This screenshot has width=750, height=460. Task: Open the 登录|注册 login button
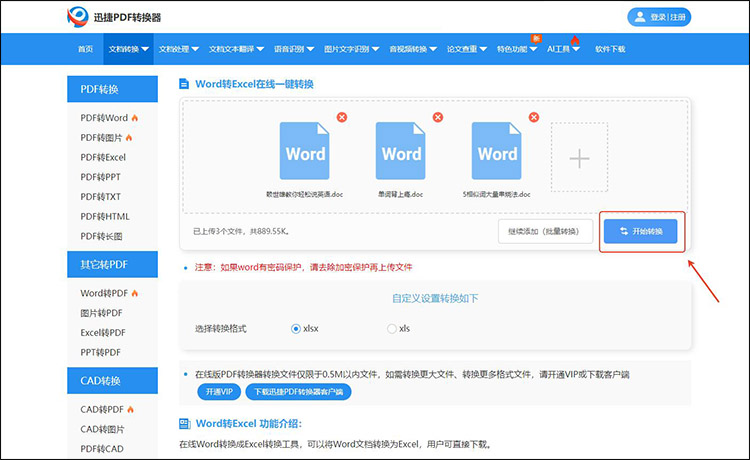[x=659, y=17]
